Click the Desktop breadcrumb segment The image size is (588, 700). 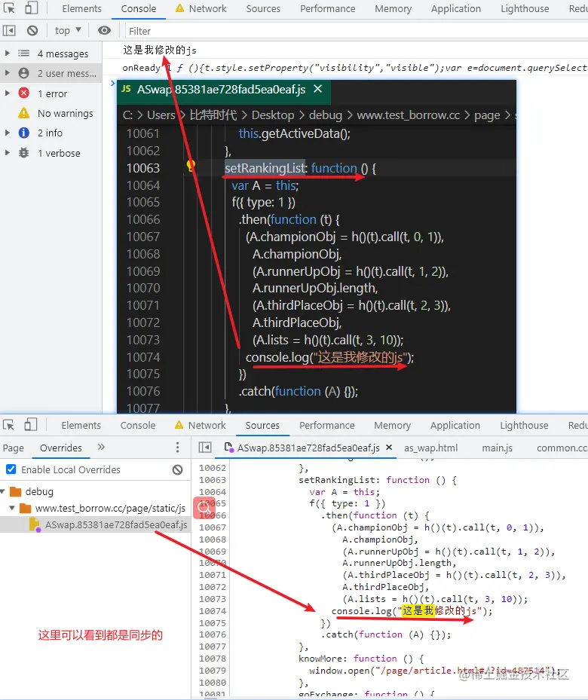coord(273,115)
